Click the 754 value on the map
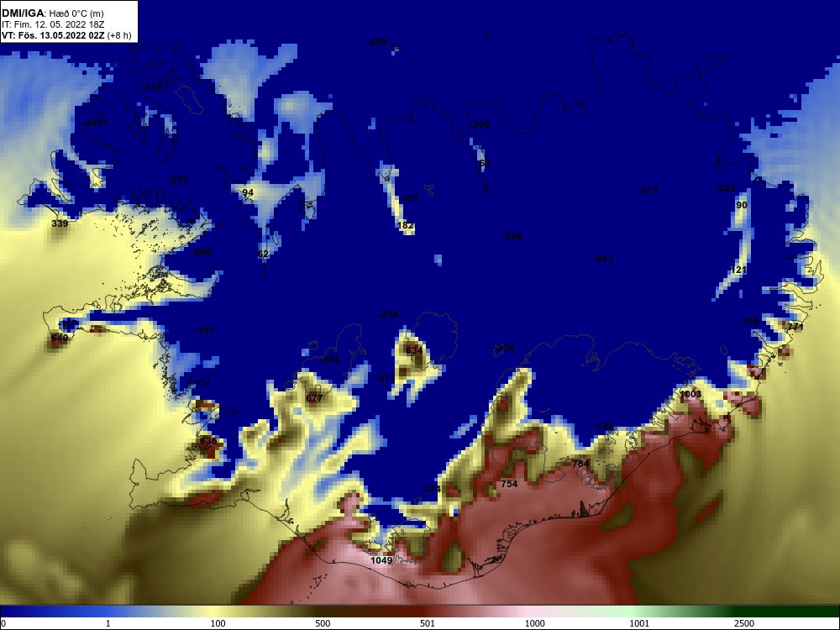 pyautogui.click(x=509, y=485)
